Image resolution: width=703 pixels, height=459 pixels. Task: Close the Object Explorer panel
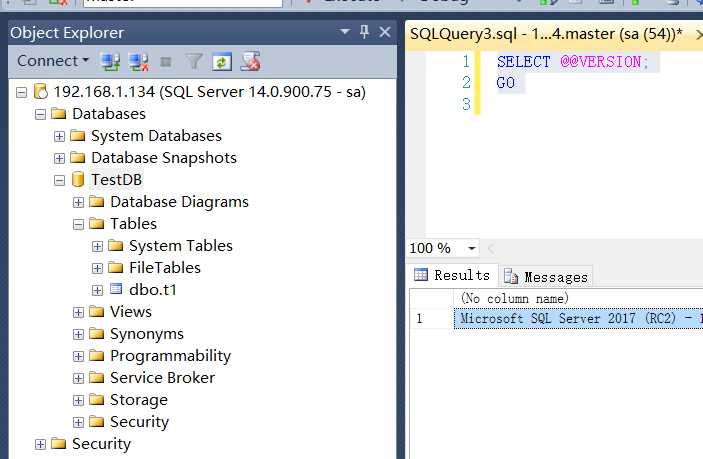pyautogui.click(x=385, y=32)
